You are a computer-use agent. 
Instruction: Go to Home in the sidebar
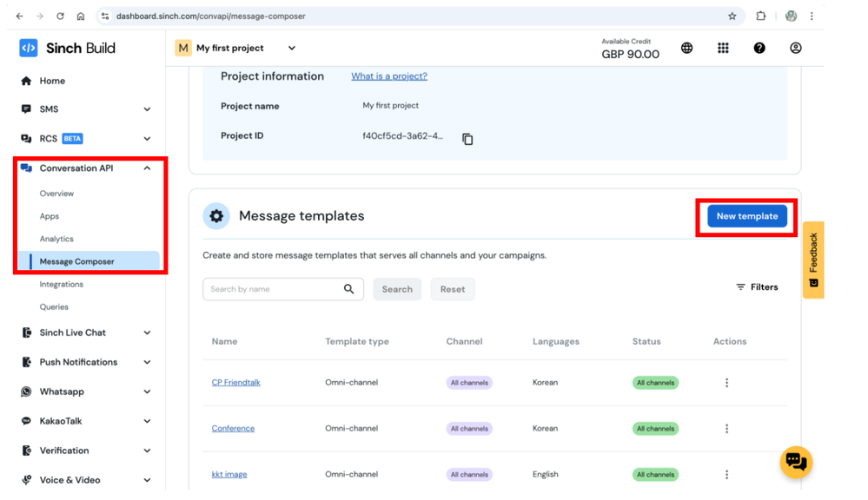(51, 81)
